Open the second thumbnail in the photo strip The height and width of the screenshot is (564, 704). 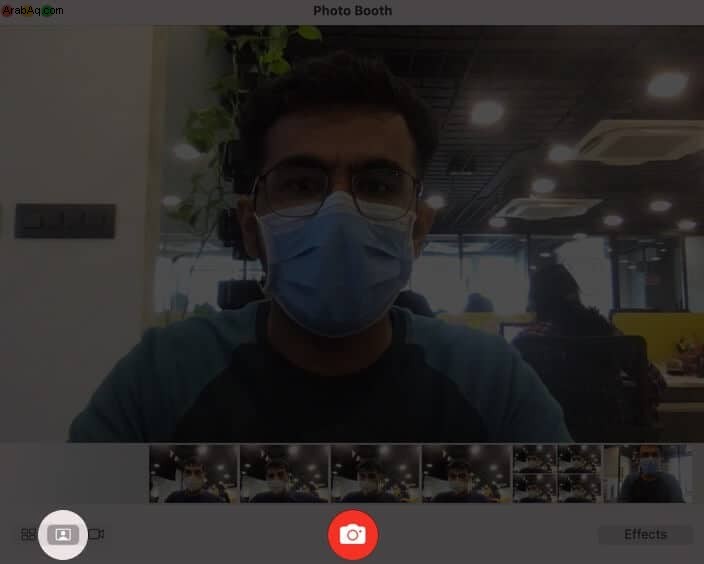tap(285, 474)
